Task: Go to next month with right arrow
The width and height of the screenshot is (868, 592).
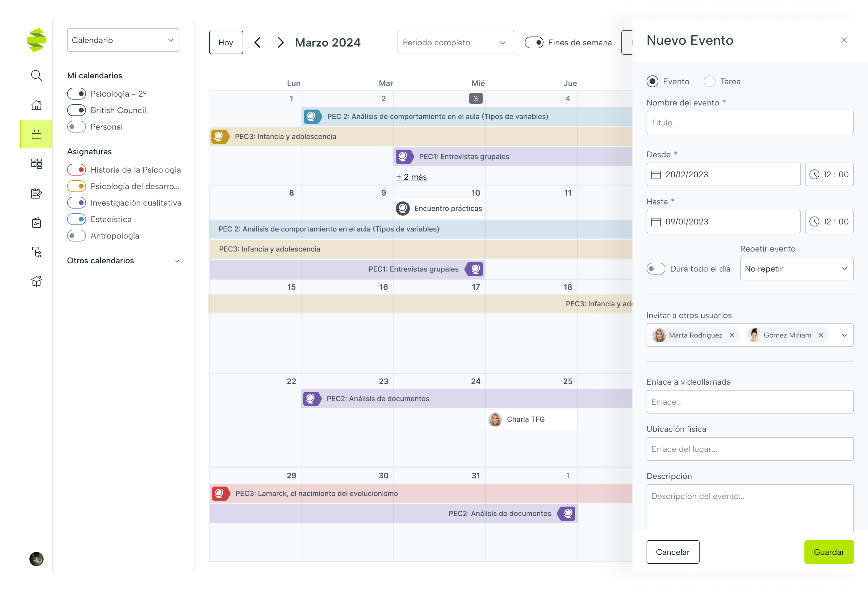Action: 281,43
